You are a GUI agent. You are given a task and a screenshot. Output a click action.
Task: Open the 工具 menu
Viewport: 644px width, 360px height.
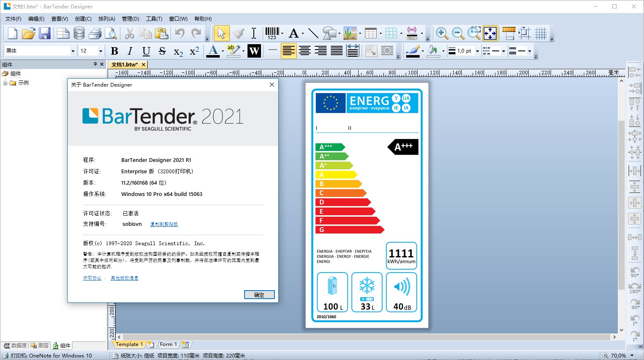coord(153,19)
